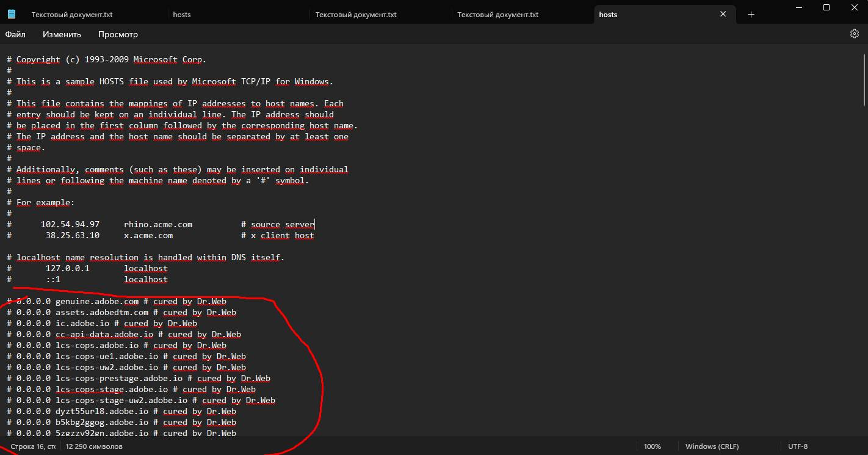Click the vertical scrollbar thumb
Screen dimensions: 868x455
coord(864,79)
